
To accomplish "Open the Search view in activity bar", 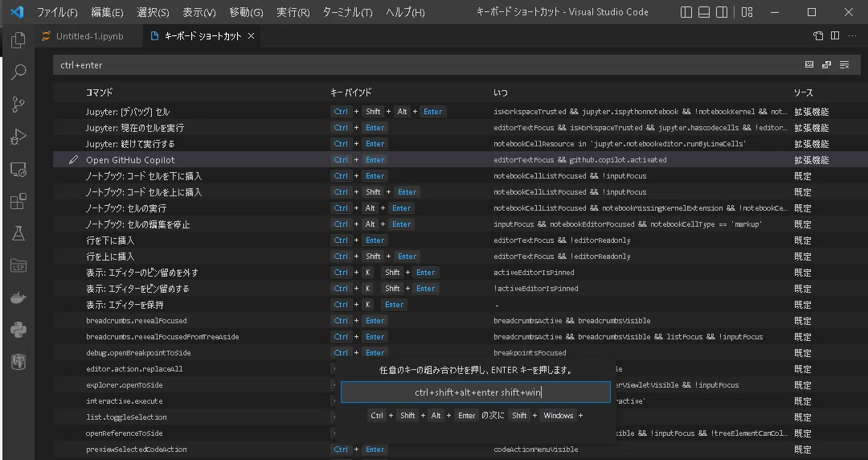I will point(18,72).
